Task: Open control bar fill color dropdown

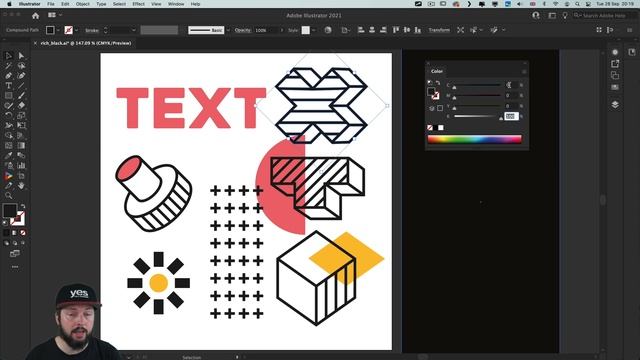Action: click(x=58, y=30)
